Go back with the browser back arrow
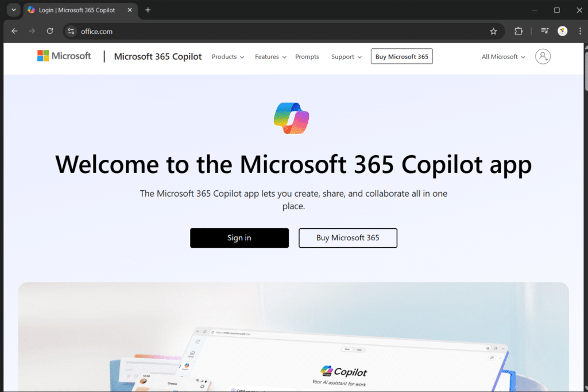The width and height of the screenshot is (588, 392). click(x=14, y=32)
